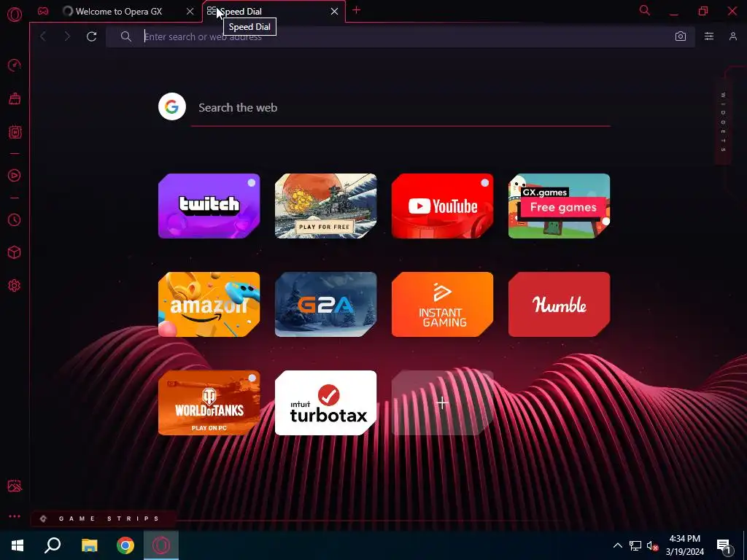Expand the Game Strips bar

pyautogui.click(x=103, y=518)
